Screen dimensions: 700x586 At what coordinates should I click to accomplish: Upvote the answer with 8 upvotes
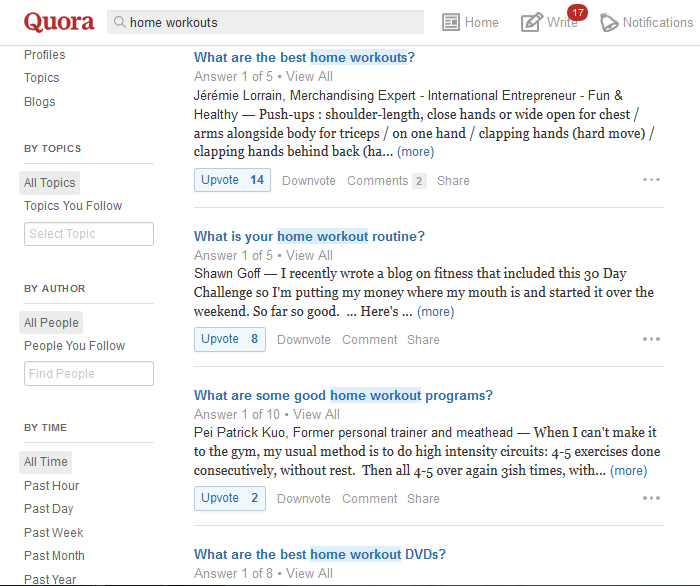230,339
